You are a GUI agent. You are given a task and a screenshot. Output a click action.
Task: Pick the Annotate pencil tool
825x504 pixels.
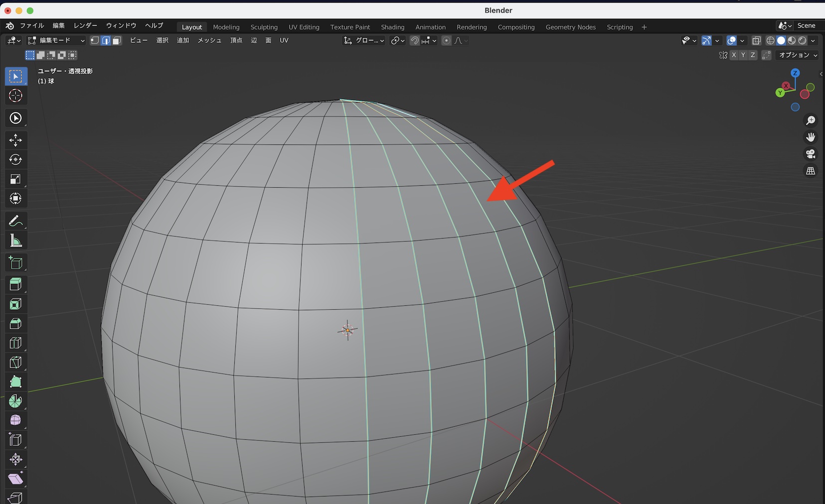point(15,221)
